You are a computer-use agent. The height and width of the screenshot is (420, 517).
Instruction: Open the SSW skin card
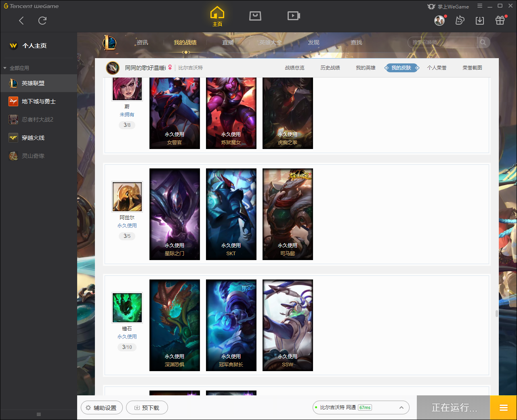pyautogui.click(x=288, y=325)
